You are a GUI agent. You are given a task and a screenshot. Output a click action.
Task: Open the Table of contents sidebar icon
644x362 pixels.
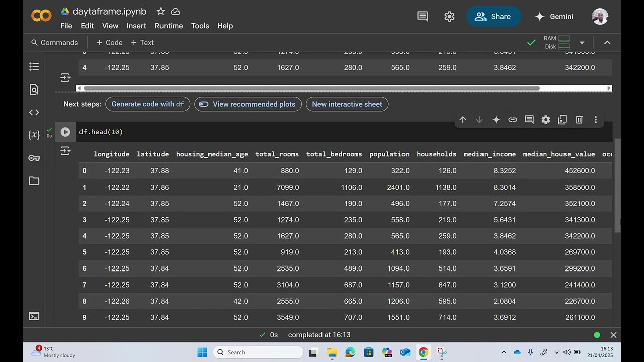click(x=34, y=66)
